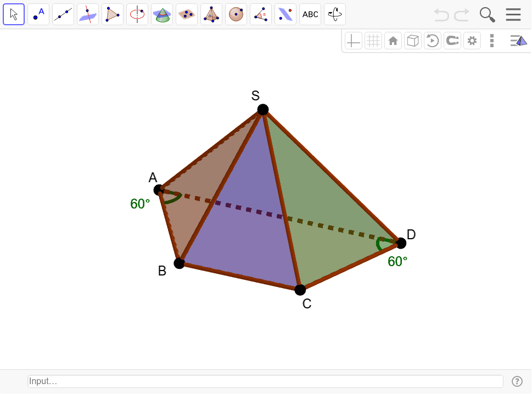Image resolution: width=532 pixels, height=394 pixels.
Task: Select the Plane through three points tool
Action: (x=187, y=14)
